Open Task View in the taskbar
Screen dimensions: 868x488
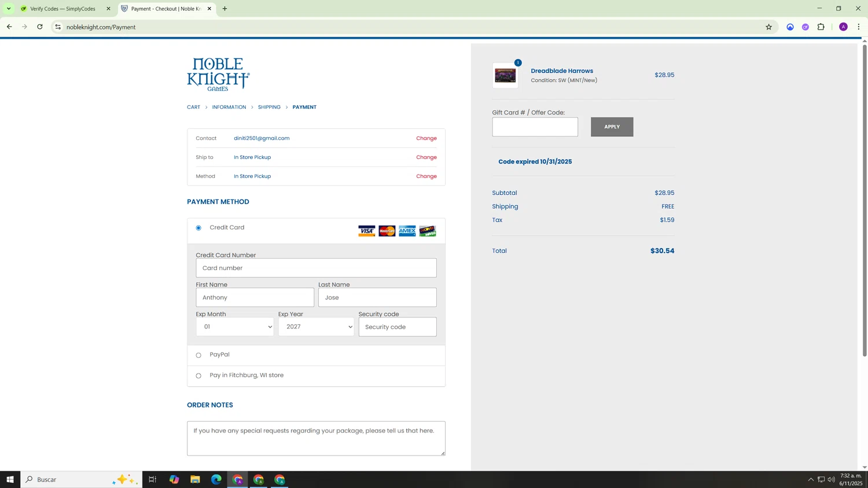[153, 479]
